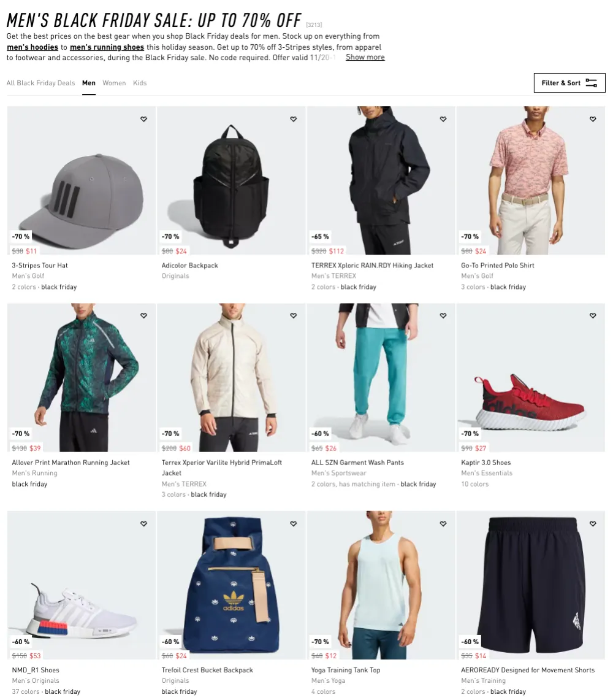The width and height of the screenshot is (613, 700).
Task: Expand description with Show more
Action: (x=365, y=57)
